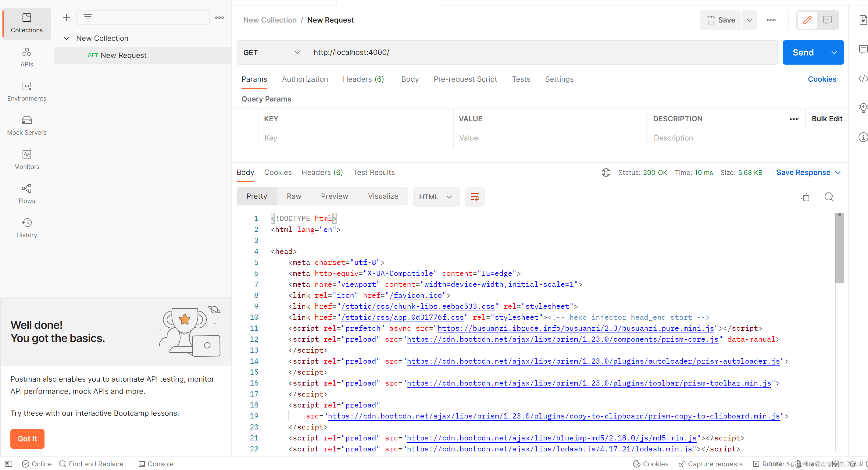Collapse the New Collection tree
This screenshot has width=868, height=470.
point(66,38)
